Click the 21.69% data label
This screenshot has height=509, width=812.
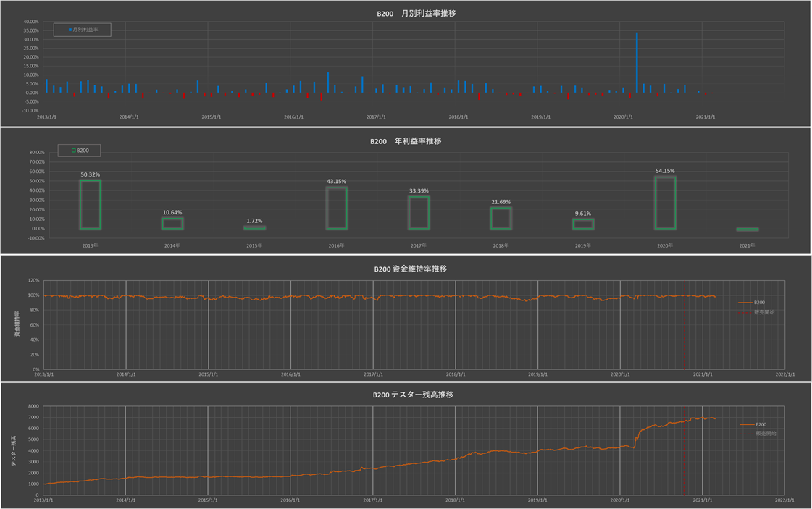[x=501, y=202]
